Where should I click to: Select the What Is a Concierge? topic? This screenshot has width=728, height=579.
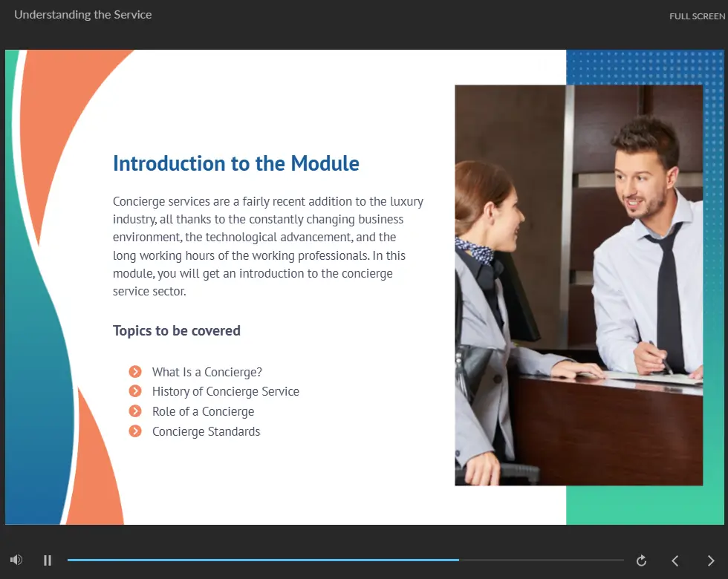pos(207,373)
